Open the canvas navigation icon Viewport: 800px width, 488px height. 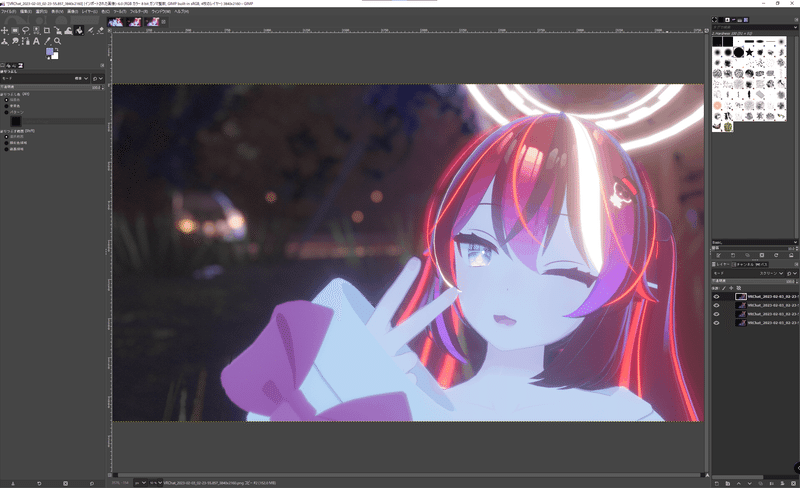click(707, 475)
